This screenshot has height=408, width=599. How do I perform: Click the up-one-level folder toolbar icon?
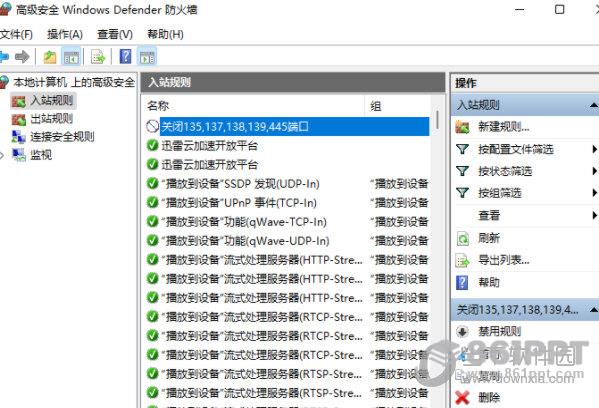coord(50,57)
